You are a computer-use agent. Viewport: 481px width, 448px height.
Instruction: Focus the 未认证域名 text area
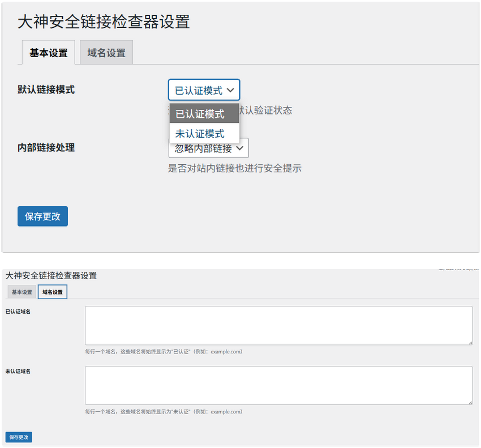[x=278, y=385]
